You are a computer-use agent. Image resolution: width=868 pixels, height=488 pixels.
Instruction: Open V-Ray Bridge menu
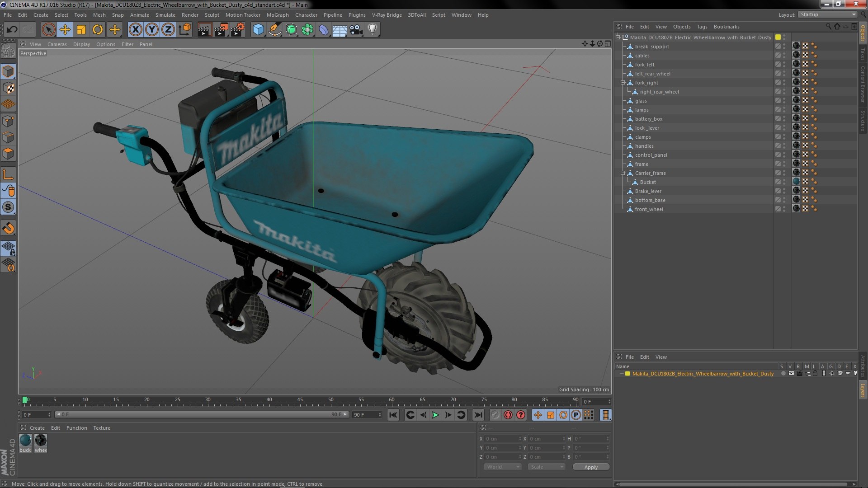(387, 15)
